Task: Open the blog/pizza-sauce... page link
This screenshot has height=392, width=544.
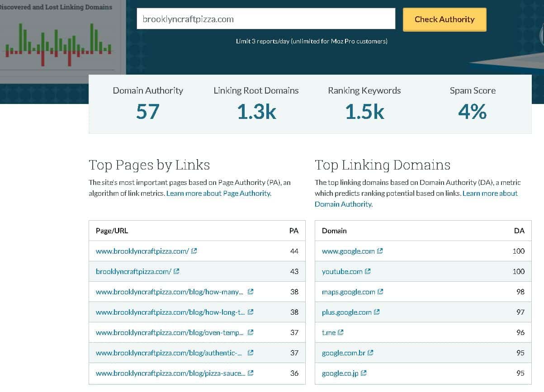Action: [x=171, y=373]
